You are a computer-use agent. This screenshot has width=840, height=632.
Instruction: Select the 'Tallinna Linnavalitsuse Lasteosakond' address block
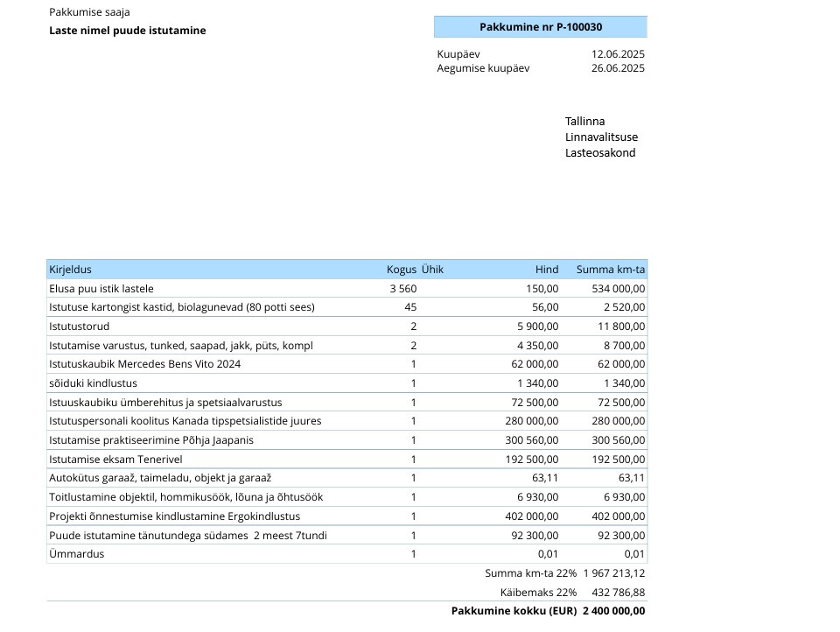[x=601, y=137]
